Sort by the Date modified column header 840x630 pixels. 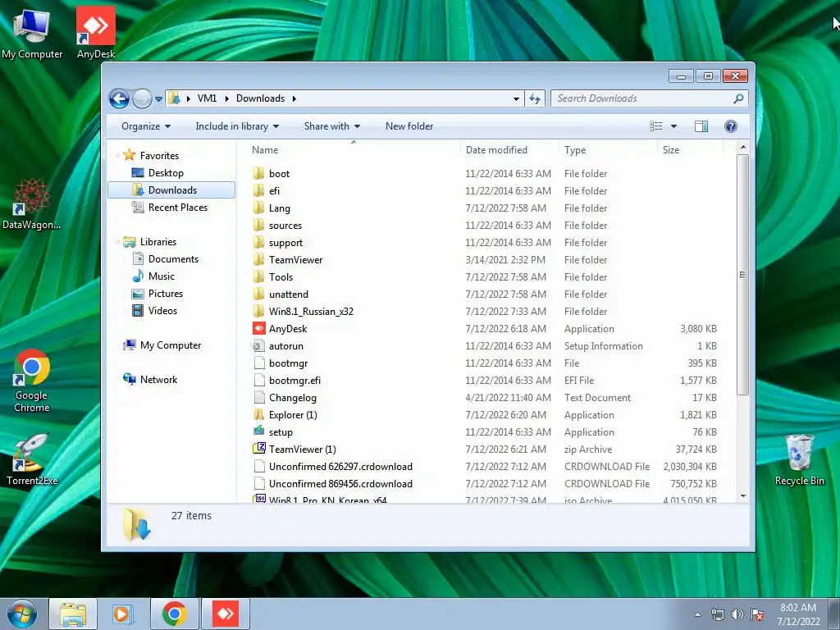point(509,150)
